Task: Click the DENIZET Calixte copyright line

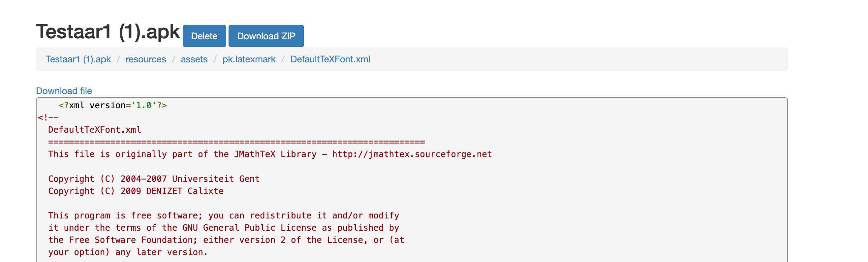Action: tap(136, 191)
